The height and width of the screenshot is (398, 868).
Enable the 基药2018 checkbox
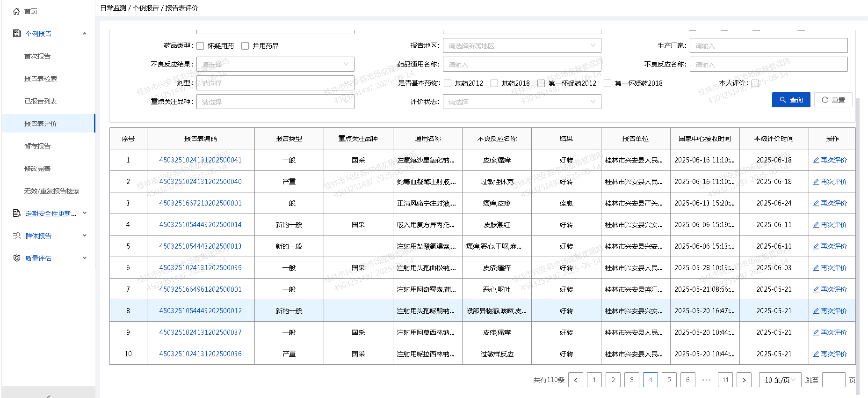tap(494, 83)
